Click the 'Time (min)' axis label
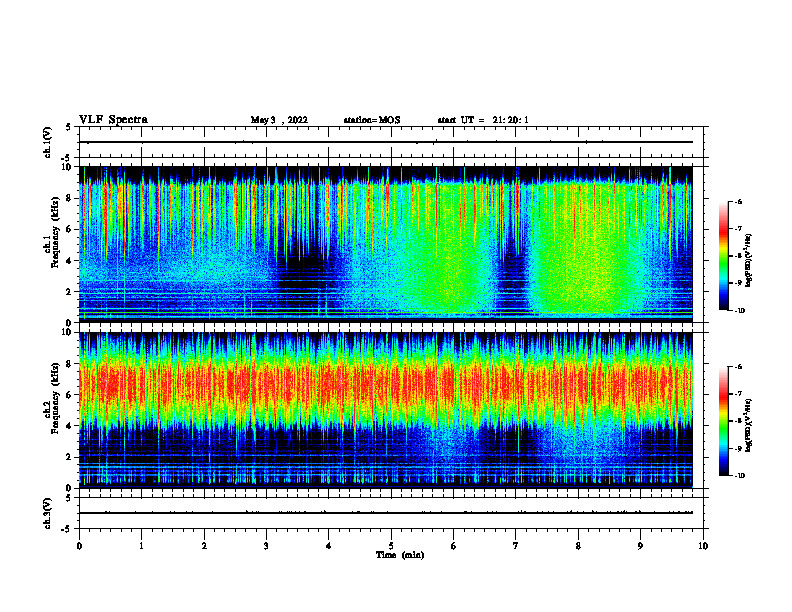 (400, 555)
